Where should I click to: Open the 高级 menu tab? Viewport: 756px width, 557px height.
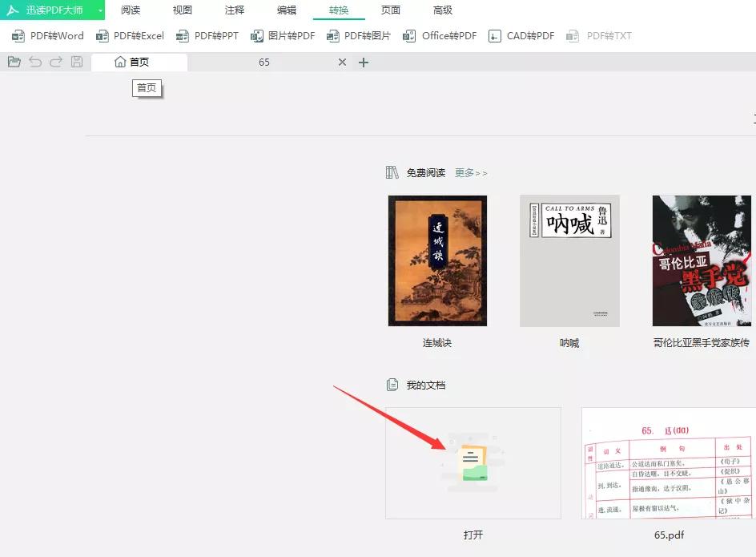coord(443,10)
